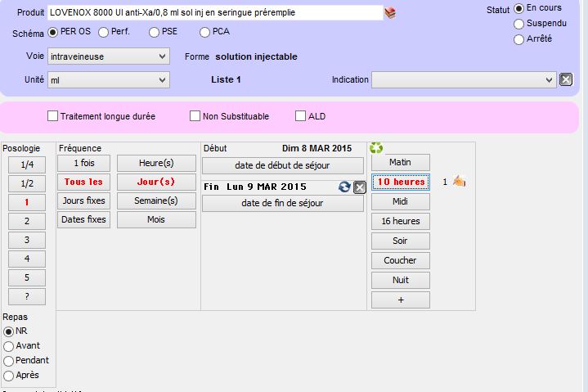The height and width of the screenshot is (392, 588).
Task: Select Soir time slot
Action: point(401,241)
